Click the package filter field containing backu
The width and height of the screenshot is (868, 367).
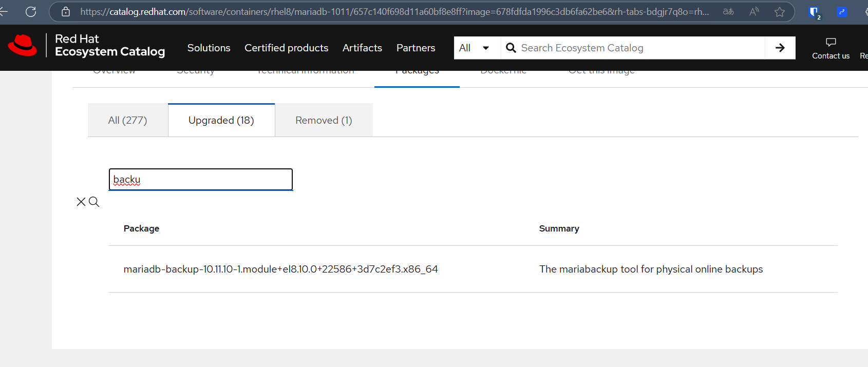point(200,180)
